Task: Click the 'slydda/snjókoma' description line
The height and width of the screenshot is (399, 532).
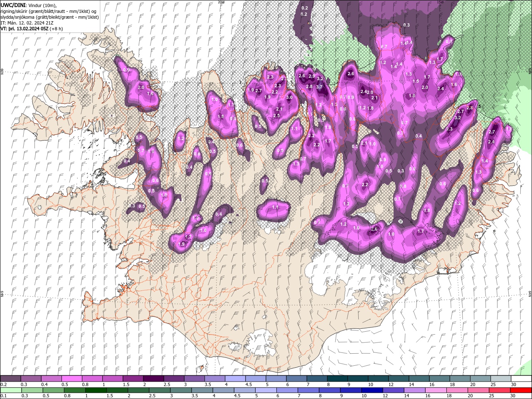Action: click(49, 17)
